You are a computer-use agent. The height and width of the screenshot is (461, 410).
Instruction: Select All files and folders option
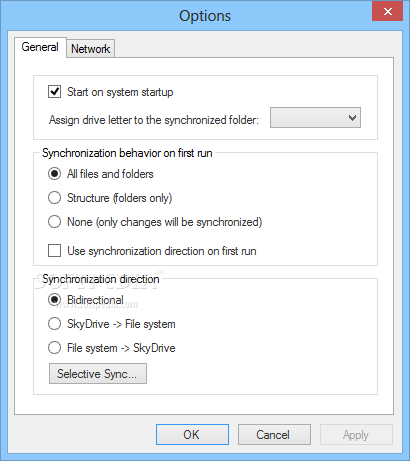54,174
